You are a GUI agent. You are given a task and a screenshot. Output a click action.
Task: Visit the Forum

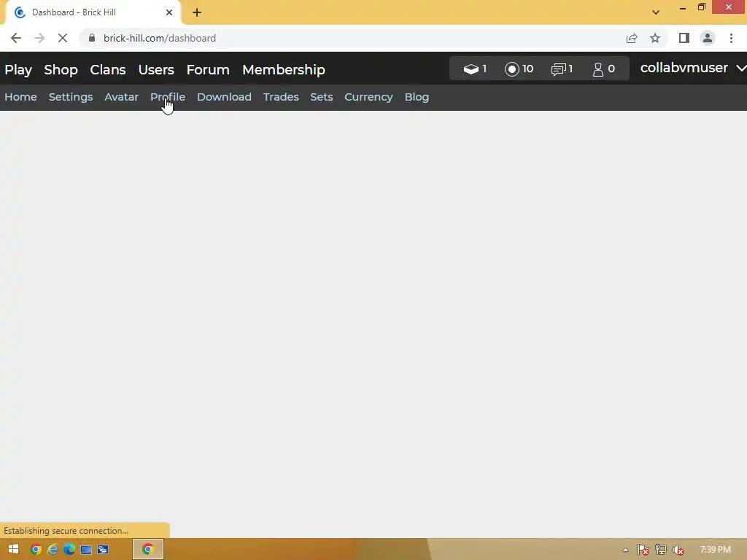click(208, 69)
